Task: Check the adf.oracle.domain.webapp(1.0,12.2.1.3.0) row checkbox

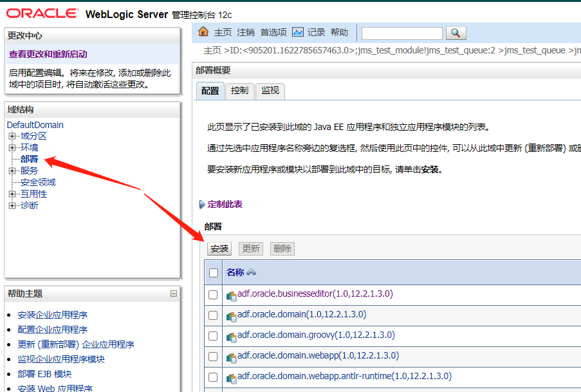Action: click(x=213, y=357)
